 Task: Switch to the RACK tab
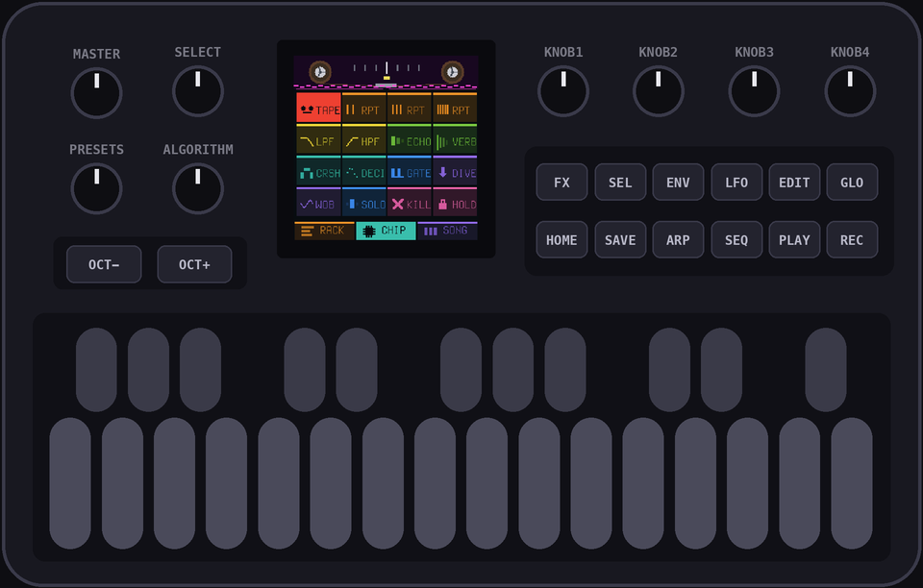coord(324,231)
